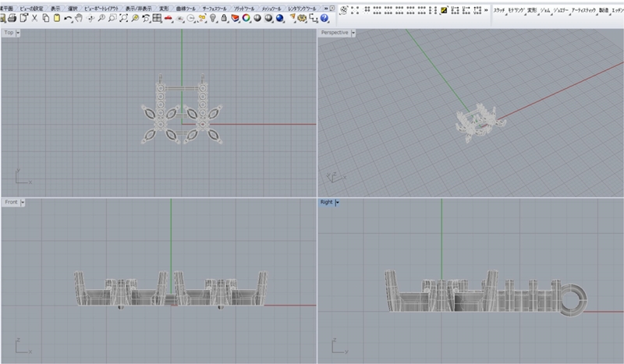
Task: Click the Zoom selected icon
Action: point(135,18)
